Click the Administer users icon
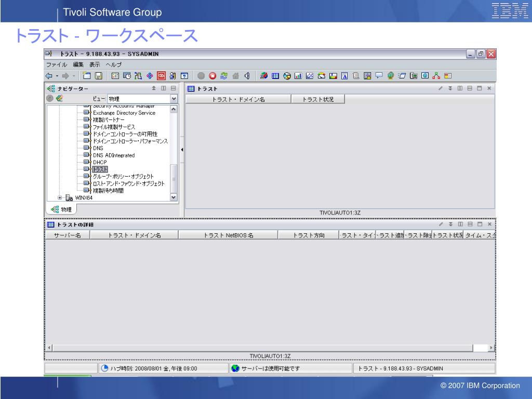Viewport: 532px width, 399px height. pos(172,76)
